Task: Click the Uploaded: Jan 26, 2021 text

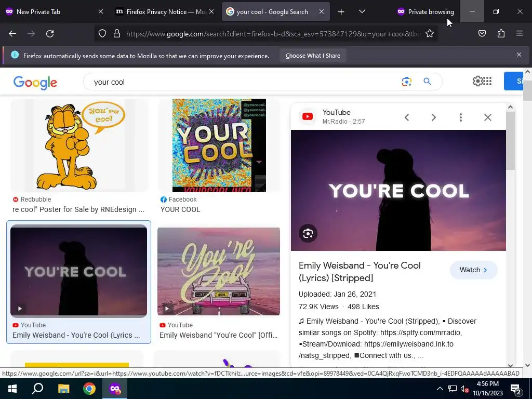Action: 337,294
